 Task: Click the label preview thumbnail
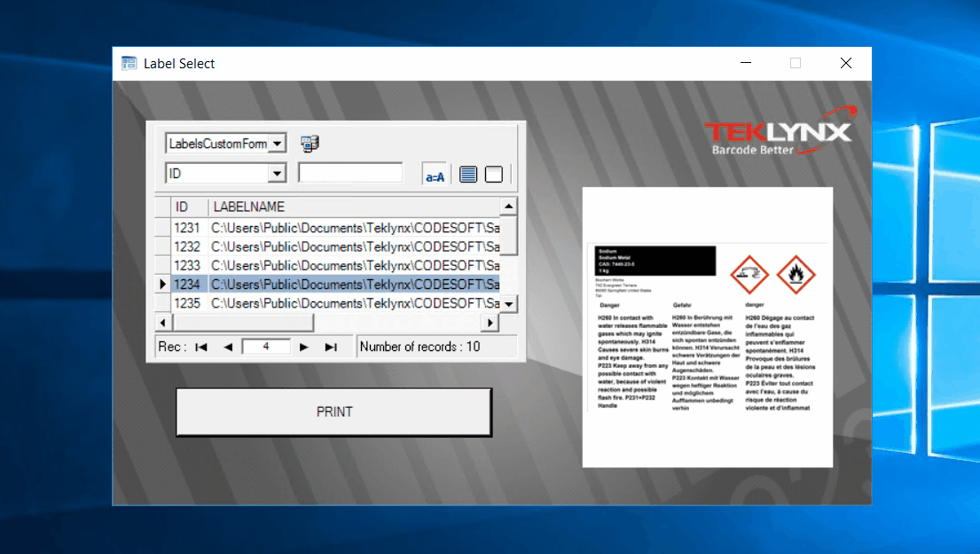(x=708, y=327)
